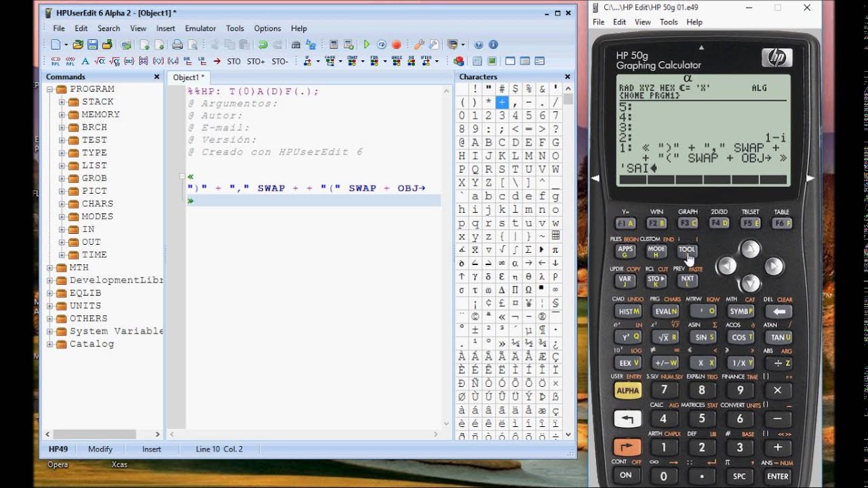
Task: Click the DO loop icon
Action: pyautogui.click(x=412, y=61)
